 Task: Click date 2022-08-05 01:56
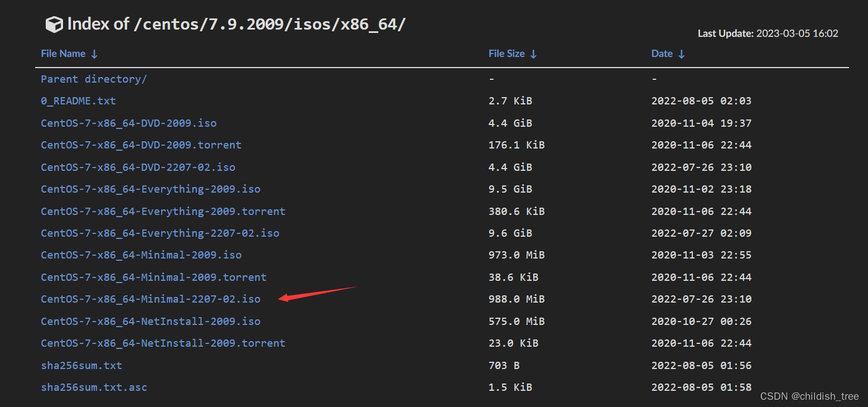pos(701,365)
